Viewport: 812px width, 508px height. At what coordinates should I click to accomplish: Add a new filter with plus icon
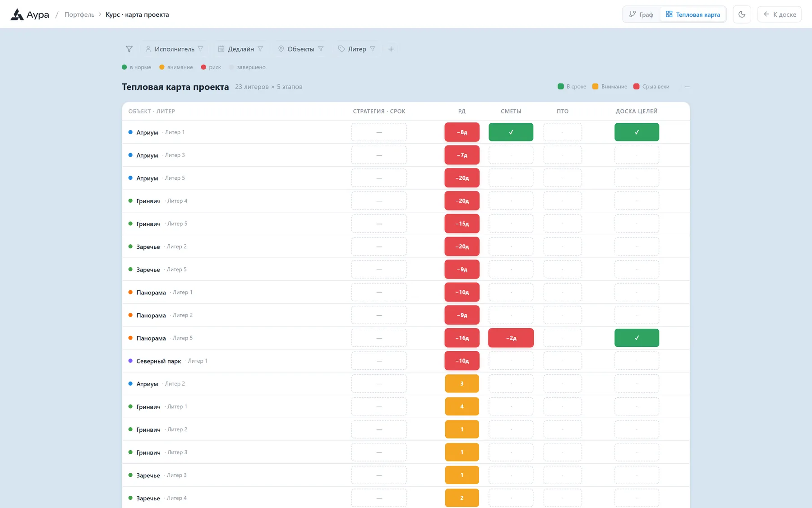(391, 49)
